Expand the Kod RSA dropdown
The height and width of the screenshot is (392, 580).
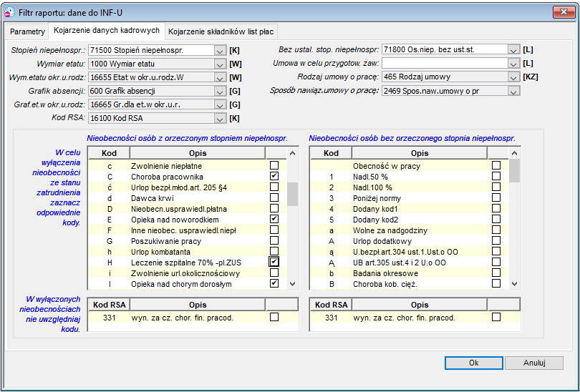tap(220, 119)
